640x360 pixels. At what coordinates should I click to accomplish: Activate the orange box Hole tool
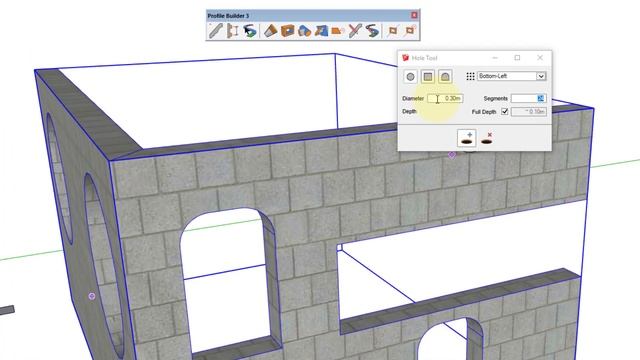[x=287, y=31]
